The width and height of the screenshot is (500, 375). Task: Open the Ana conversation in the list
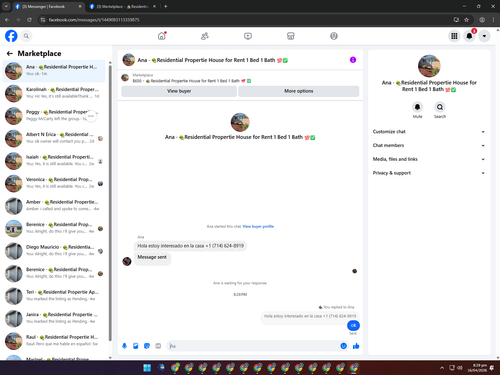(x=54, y=70)
